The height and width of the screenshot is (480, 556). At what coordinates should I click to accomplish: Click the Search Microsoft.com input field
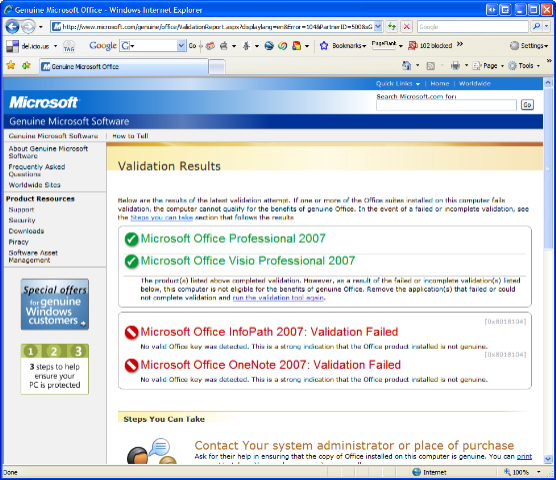point(446,105)
